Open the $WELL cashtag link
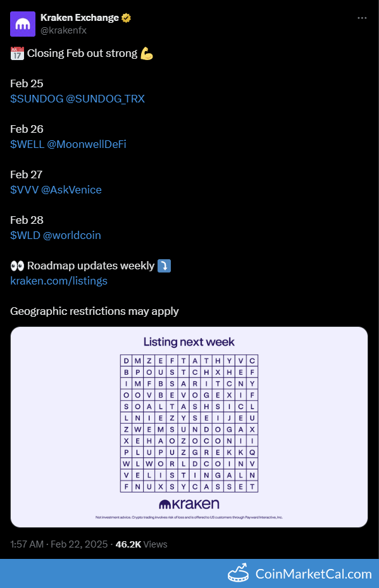Viewport: 379px width, 588px height. pyautogui.click(x=27, y=144)
